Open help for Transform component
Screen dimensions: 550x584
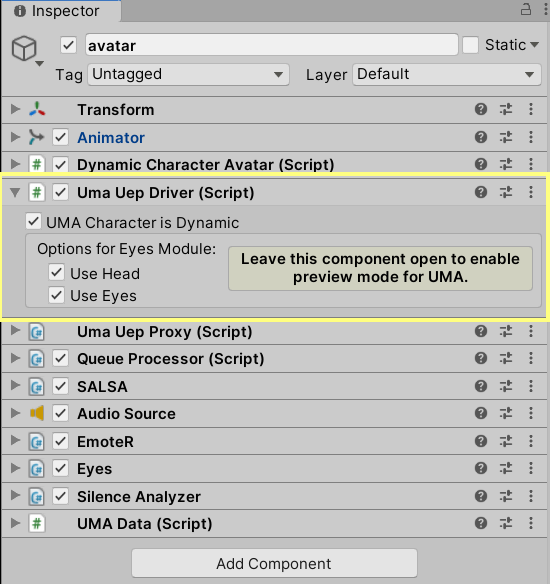481,110
